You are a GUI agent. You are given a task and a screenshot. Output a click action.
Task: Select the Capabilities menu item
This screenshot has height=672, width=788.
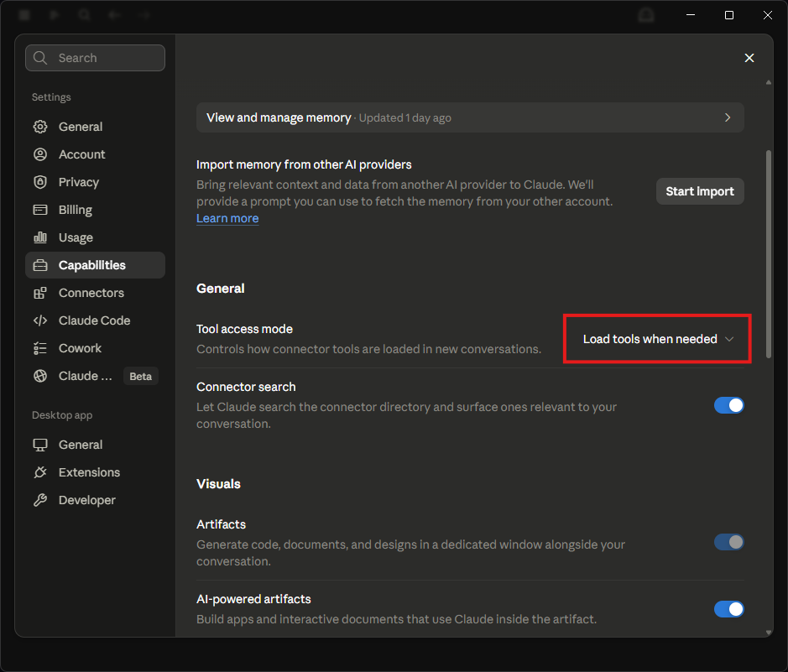click(95, 265)
